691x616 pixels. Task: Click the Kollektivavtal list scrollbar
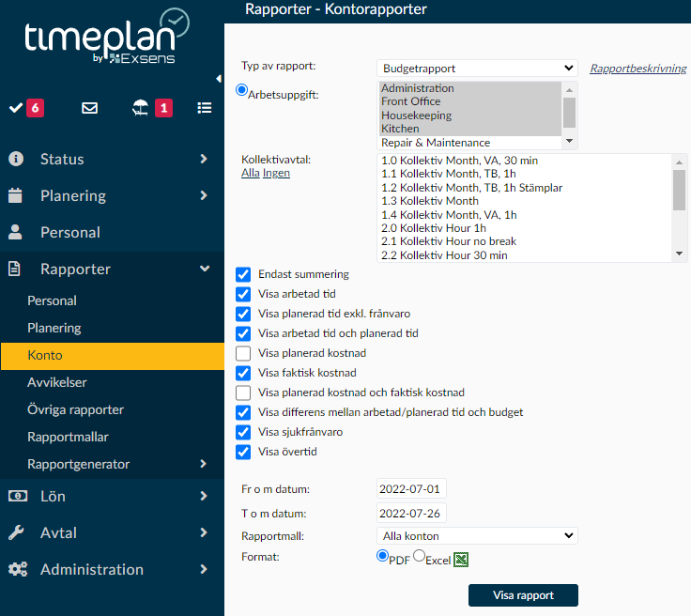coord(680,207)
